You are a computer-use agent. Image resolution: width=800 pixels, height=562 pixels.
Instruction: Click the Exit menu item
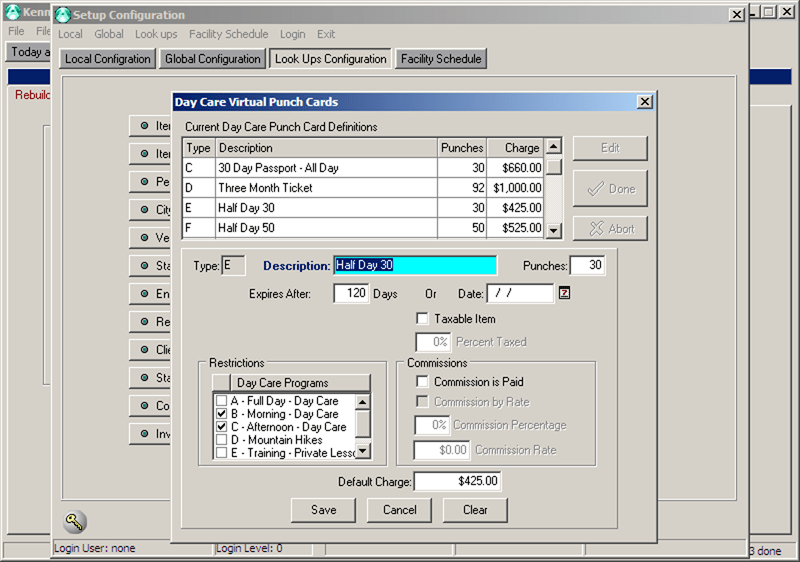pos(326,34)
